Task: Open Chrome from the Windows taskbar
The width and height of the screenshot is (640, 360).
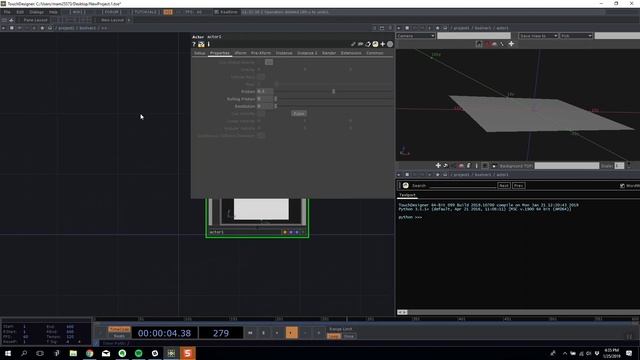Action: (x=89, y=353)
